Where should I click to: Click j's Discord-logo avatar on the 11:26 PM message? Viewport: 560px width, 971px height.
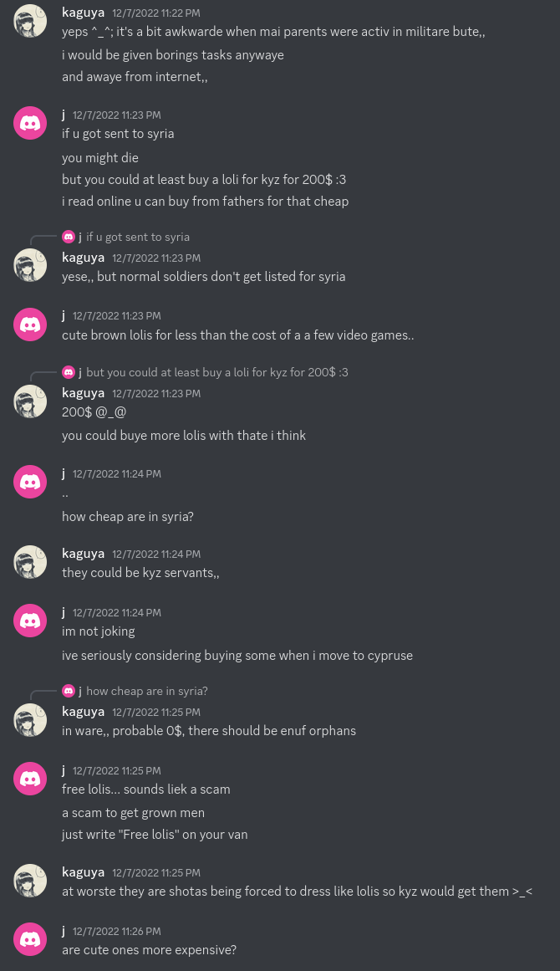click(30, 939)
